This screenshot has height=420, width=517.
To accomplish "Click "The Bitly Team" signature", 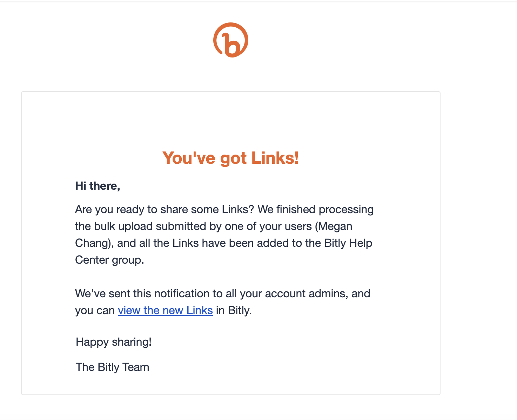I will click(x=112, y=367).
